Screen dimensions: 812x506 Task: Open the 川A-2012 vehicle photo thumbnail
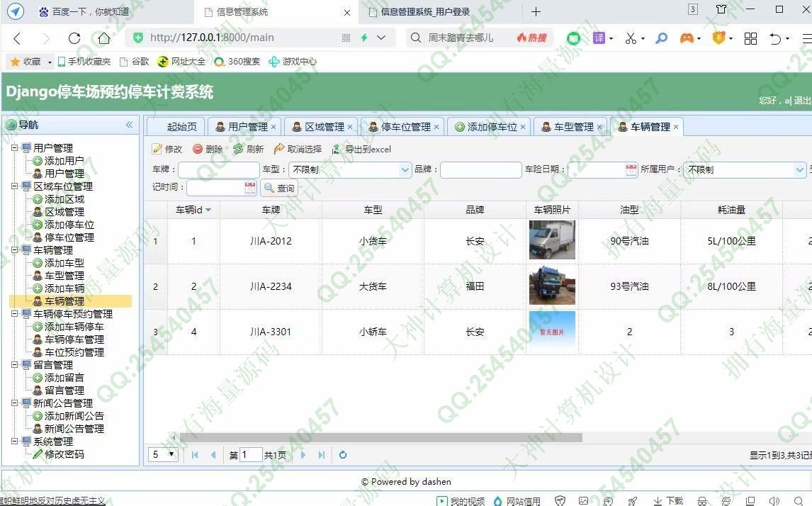click(x=552, y=240)
